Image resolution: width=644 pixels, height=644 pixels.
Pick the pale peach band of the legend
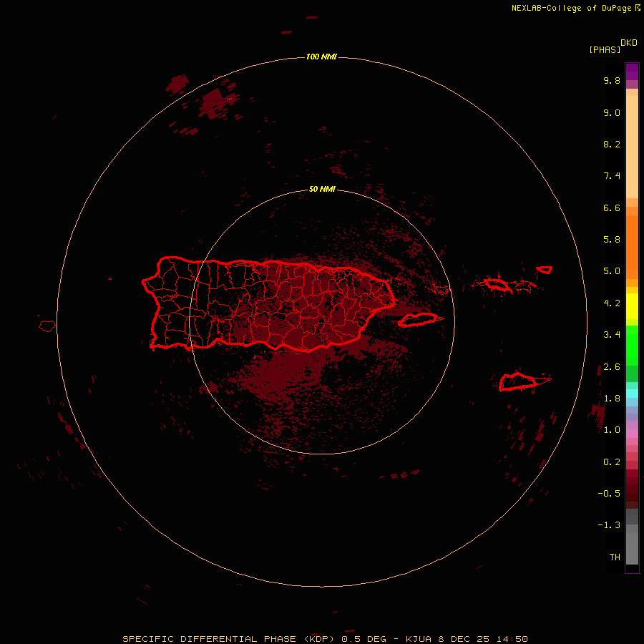click(x=632, y=146)
